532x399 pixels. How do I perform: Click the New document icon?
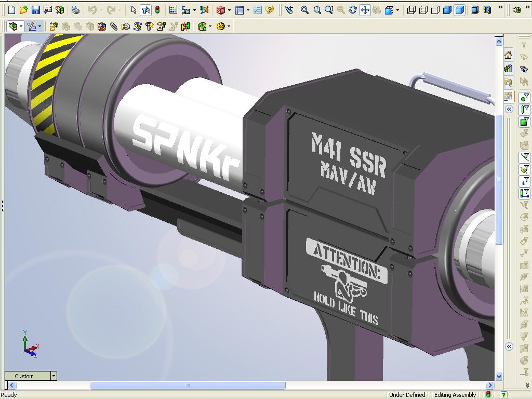point(11,10)
